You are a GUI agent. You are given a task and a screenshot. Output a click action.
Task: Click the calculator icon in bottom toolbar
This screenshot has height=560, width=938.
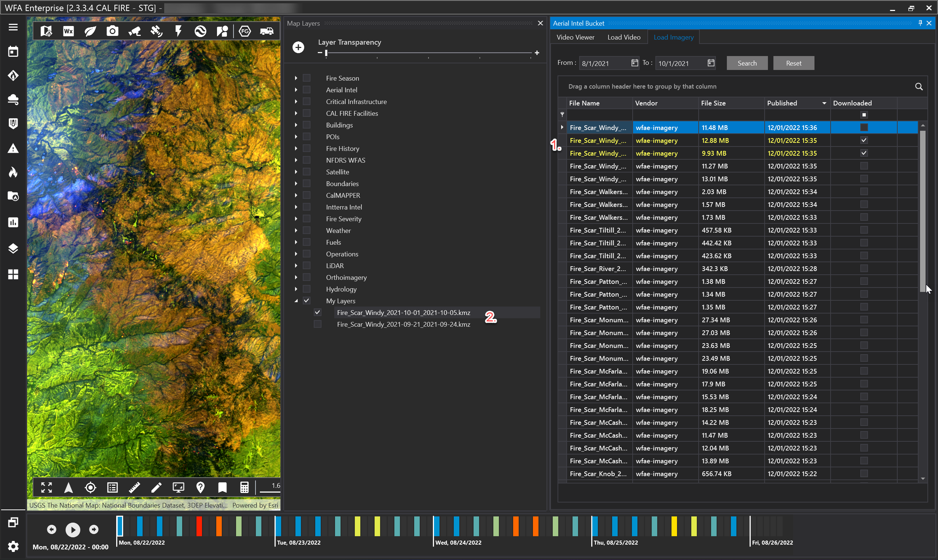tap(244, 487)
